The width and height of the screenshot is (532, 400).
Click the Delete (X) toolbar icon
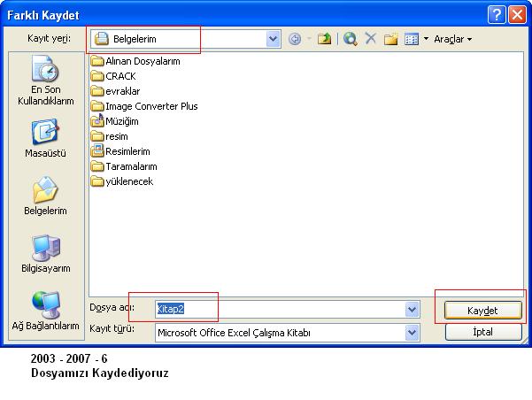point(371,38)
